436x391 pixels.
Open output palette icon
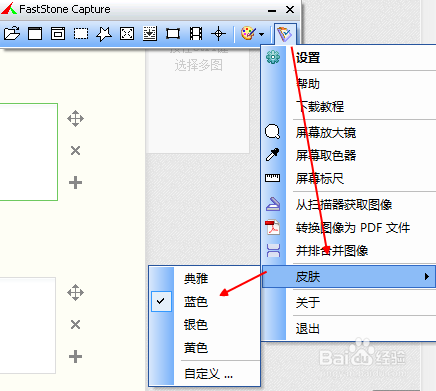point(248,34)
